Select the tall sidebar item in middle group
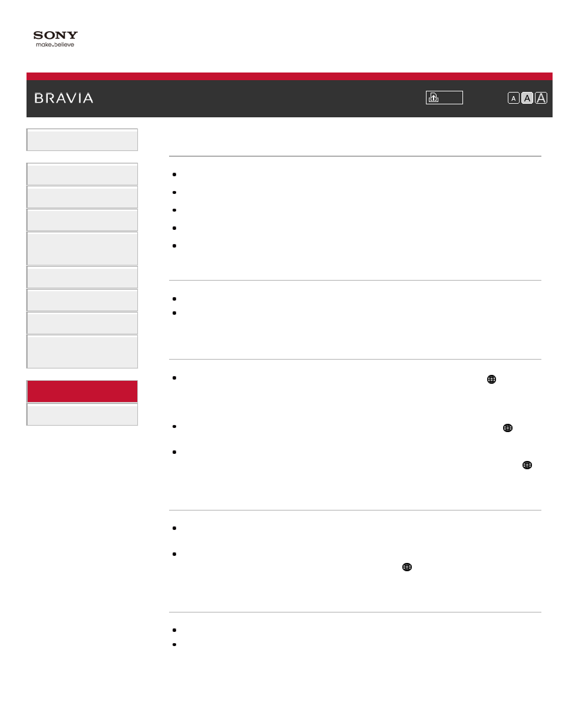This screenshot has width=562, height=728. tap(82, 249)
